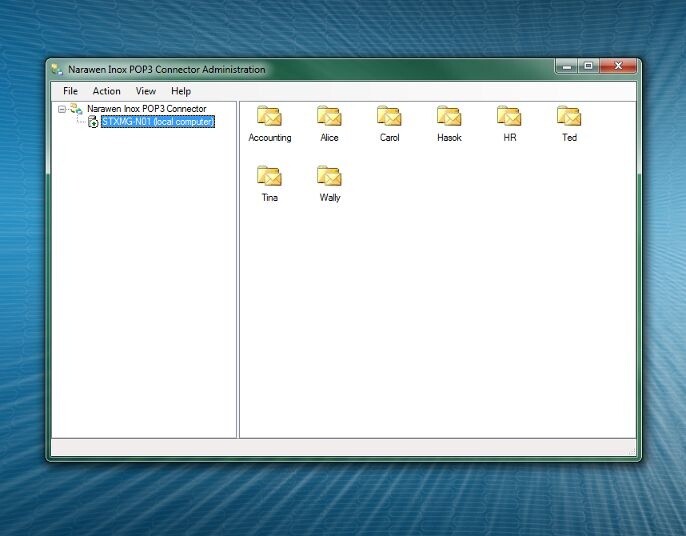Click the Tina label text
686x536 pixels.
(x=270, y=197)
